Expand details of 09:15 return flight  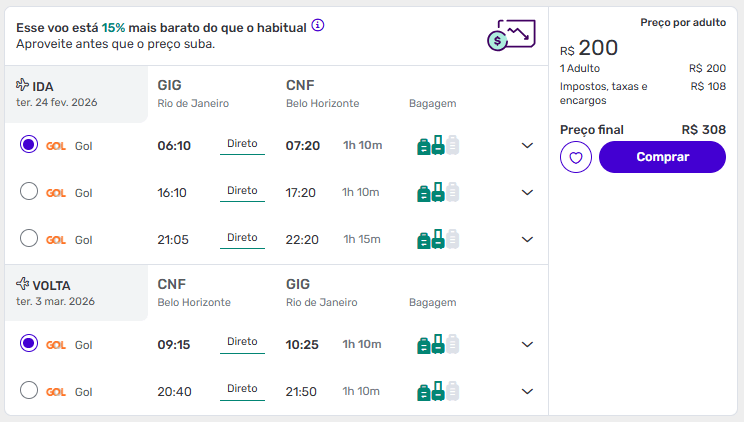click(527, 344)
